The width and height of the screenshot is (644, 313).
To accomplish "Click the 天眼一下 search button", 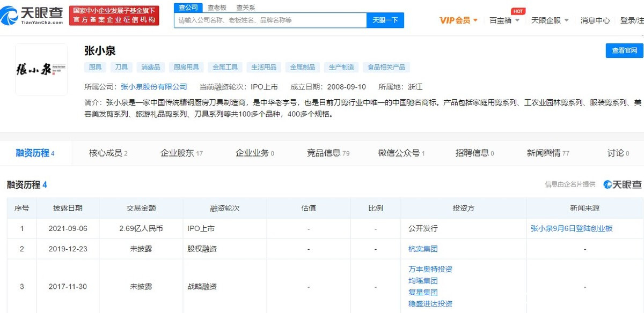I will pyautogui.click(x=385, y=20).
